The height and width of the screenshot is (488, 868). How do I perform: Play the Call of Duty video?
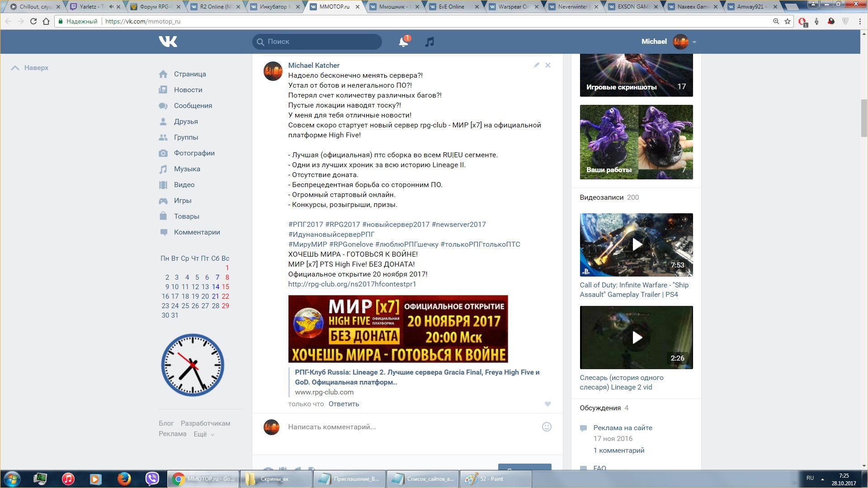coord(636,244)
